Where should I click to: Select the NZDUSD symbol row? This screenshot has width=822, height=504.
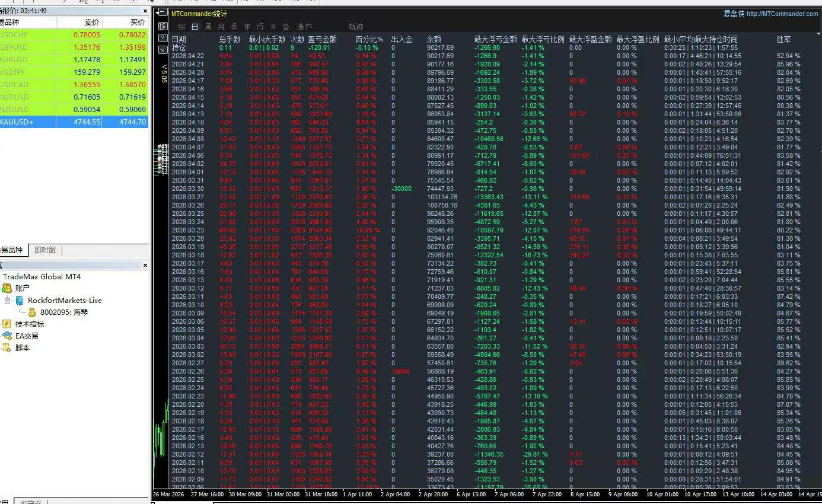pyautogui.click(x=74, y=110)
